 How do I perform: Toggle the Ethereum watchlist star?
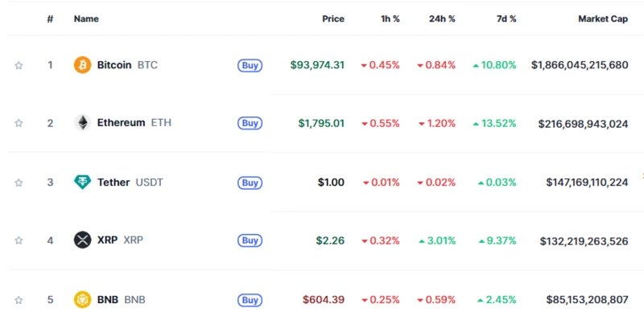[19, 124]
